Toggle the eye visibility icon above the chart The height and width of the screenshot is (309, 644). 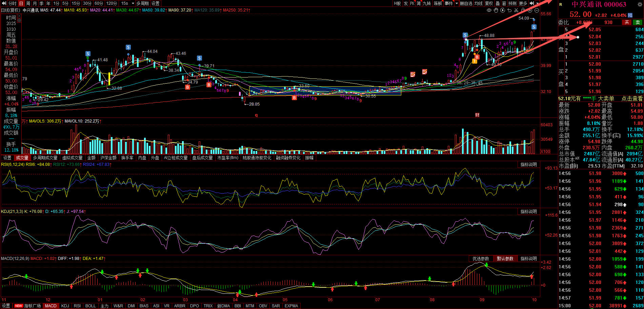[x=489, y=10]
